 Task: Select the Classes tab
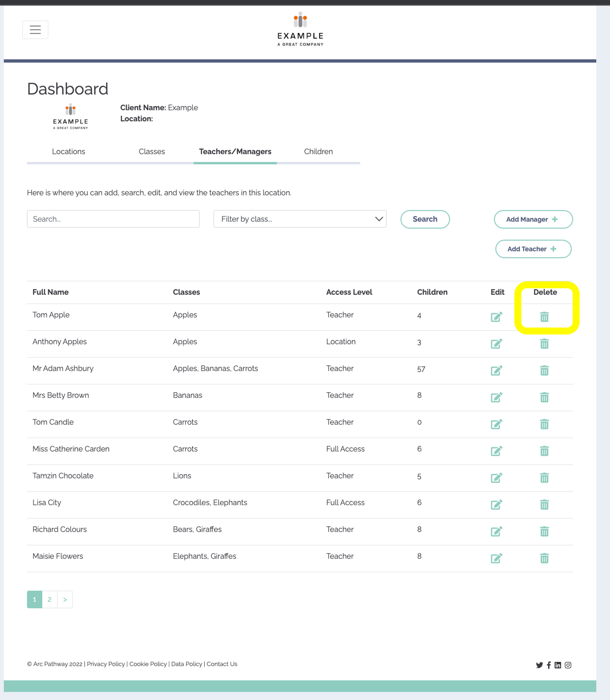pyautogui.click(x=151, y=151)
